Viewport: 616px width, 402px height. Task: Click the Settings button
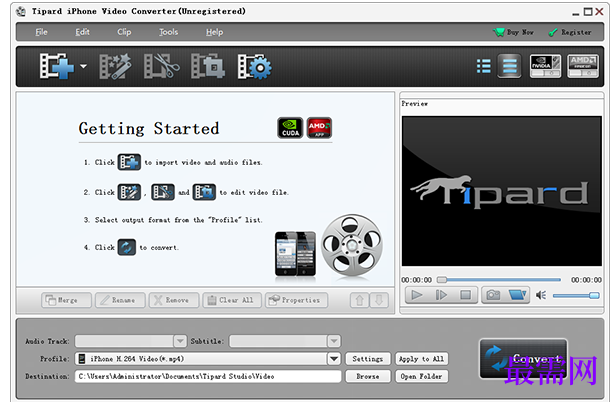click(368, 358)
